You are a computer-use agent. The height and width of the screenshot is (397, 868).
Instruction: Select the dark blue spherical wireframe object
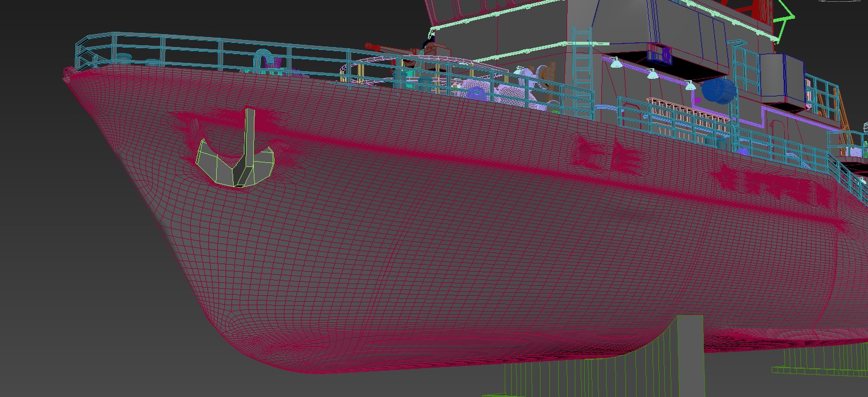click(x=719, y=91)
